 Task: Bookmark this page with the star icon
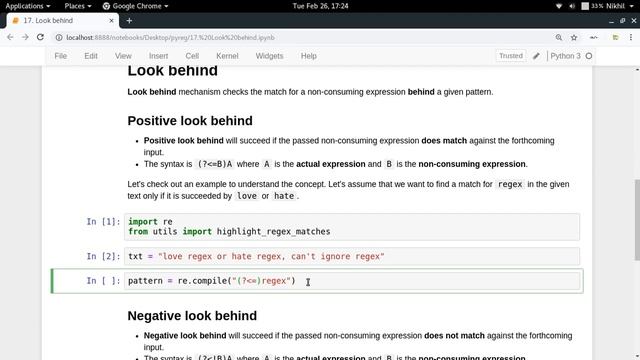574,38
